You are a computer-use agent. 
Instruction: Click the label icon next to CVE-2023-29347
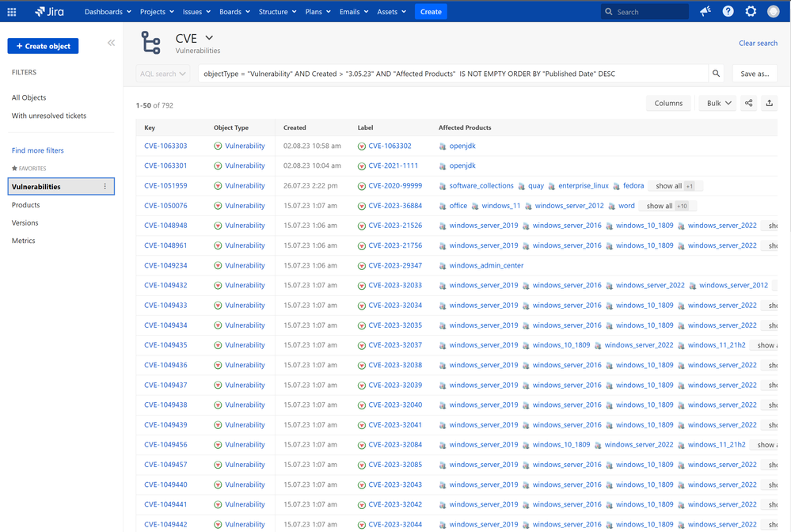pyautogui.click(x=362, y=266)
